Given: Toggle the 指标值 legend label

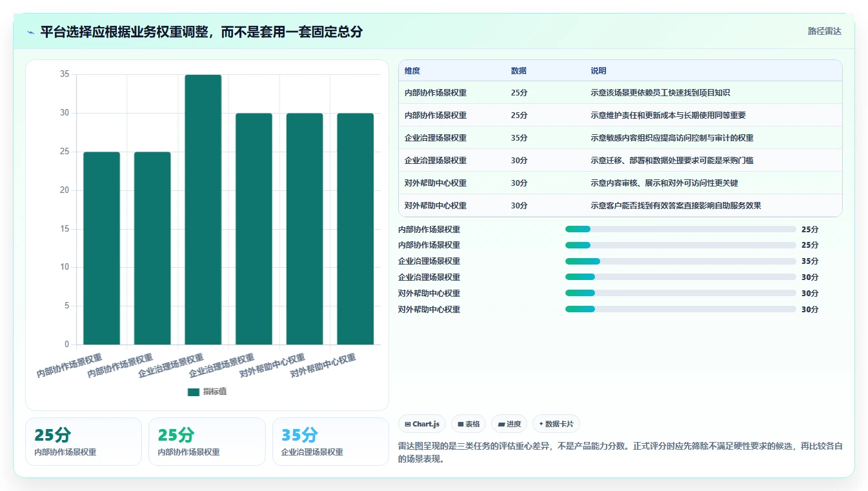Looking at the screenshot, I should (x=215, y=392).
